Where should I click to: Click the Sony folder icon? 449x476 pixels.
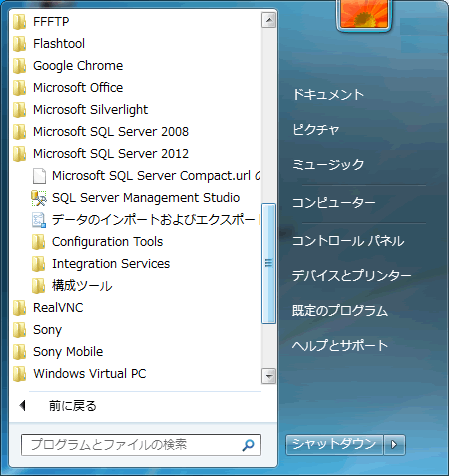(19, 330)
